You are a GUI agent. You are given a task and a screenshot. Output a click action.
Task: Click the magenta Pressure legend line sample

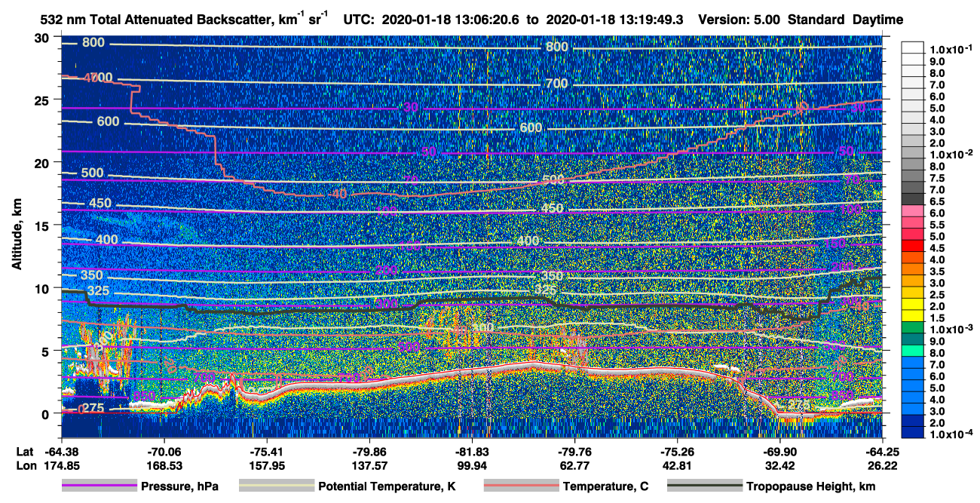(99, 486)
